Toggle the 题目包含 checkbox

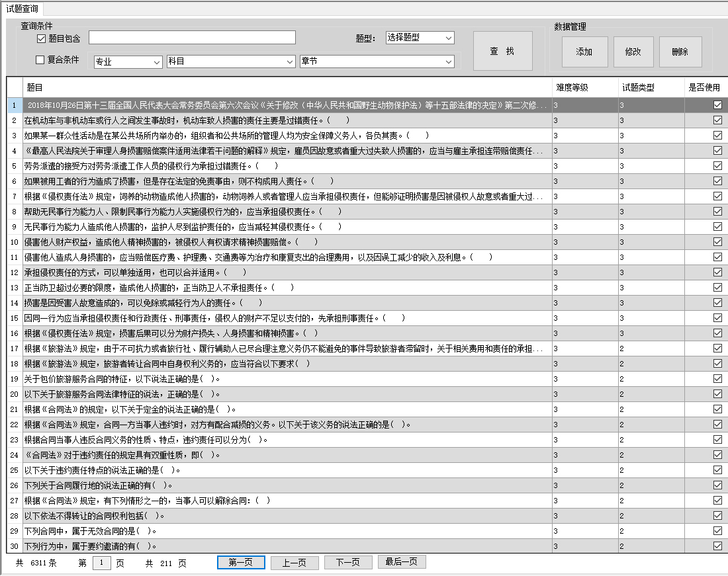[41, 38]
